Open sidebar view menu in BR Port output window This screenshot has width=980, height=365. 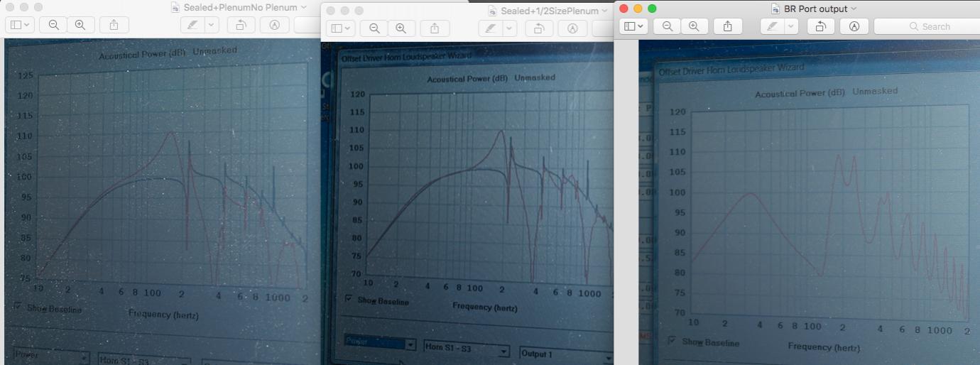[x=633, y=26]
